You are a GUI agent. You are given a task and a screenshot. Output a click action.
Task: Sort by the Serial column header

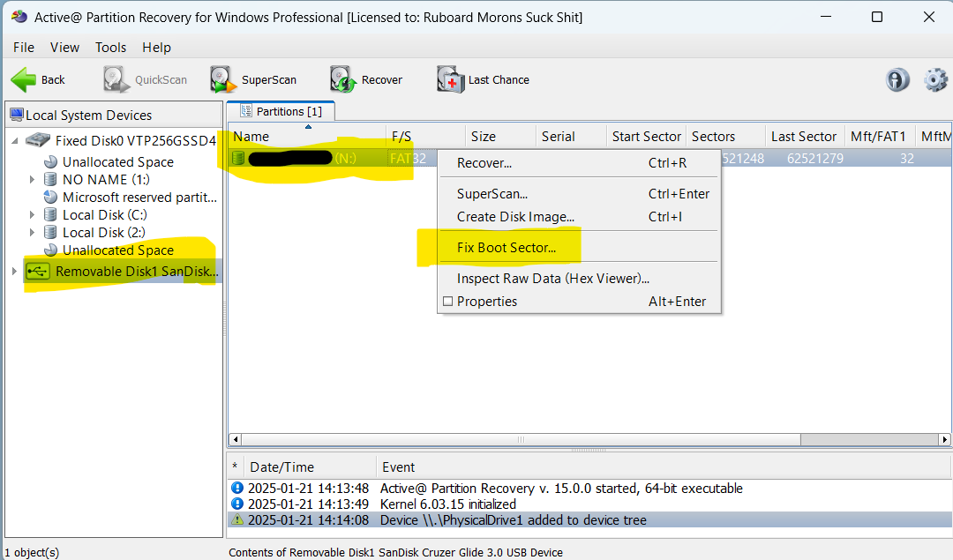coord(571,137)
